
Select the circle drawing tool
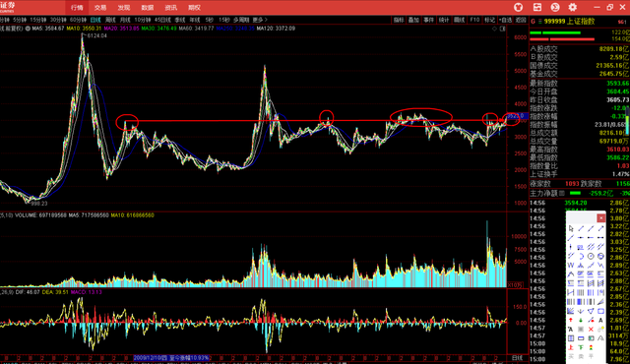[591, 256]
